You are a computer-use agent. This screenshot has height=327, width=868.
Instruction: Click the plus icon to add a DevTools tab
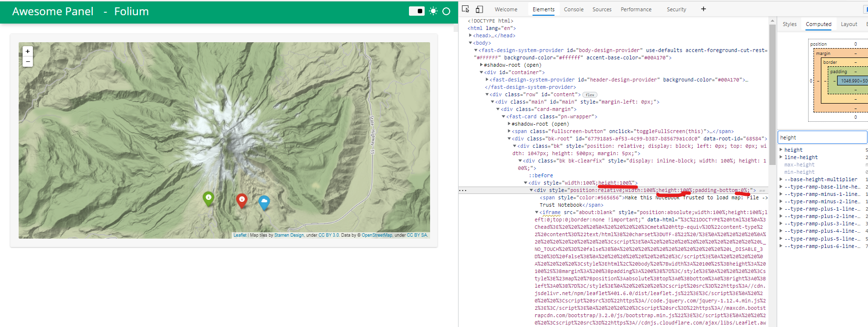(x=703, y=9)
